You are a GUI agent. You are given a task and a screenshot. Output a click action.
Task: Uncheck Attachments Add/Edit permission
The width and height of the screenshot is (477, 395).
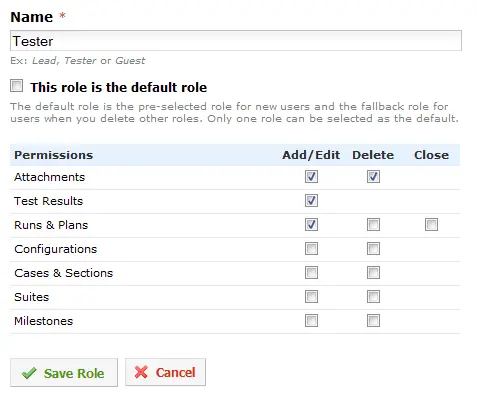(x=311, y=177)
